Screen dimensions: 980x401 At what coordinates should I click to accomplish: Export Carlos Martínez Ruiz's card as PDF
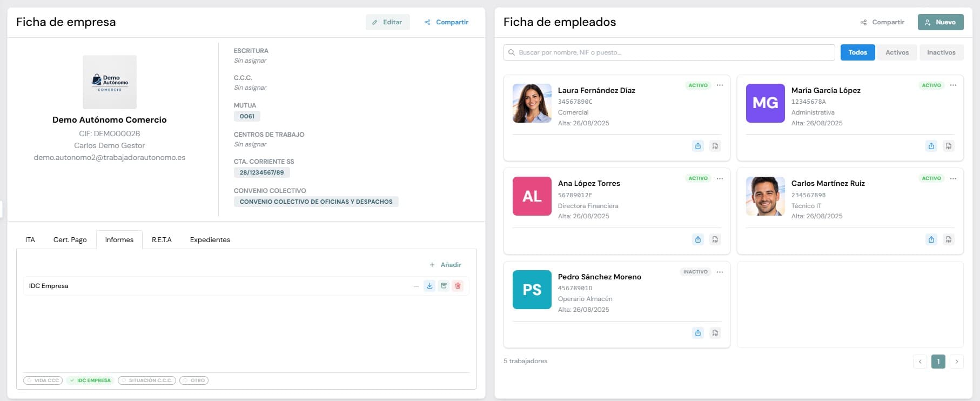(x=949, y=239)
